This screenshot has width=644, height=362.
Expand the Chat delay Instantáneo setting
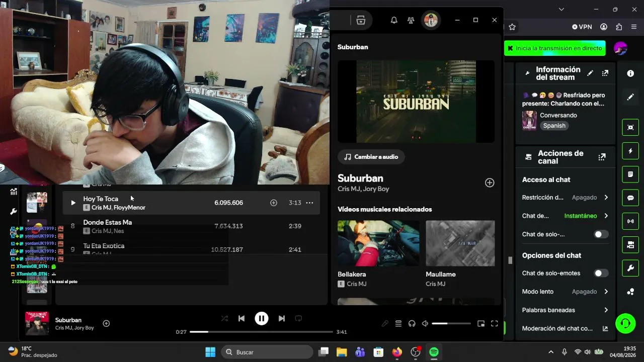pyautogui.click(x=565, y=216)
